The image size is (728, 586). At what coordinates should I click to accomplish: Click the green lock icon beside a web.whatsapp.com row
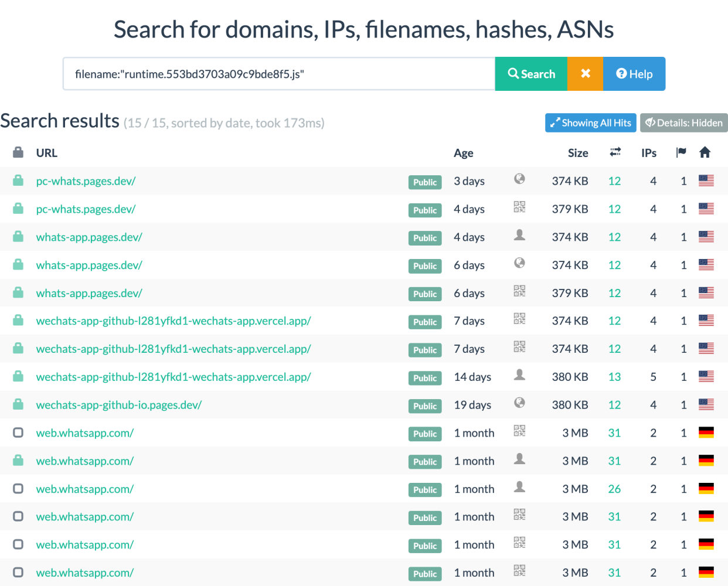(18, 460)
